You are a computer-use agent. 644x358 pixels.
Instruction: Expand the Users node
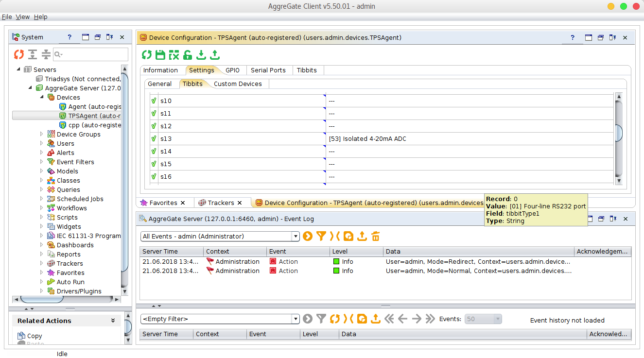(42, 143)
